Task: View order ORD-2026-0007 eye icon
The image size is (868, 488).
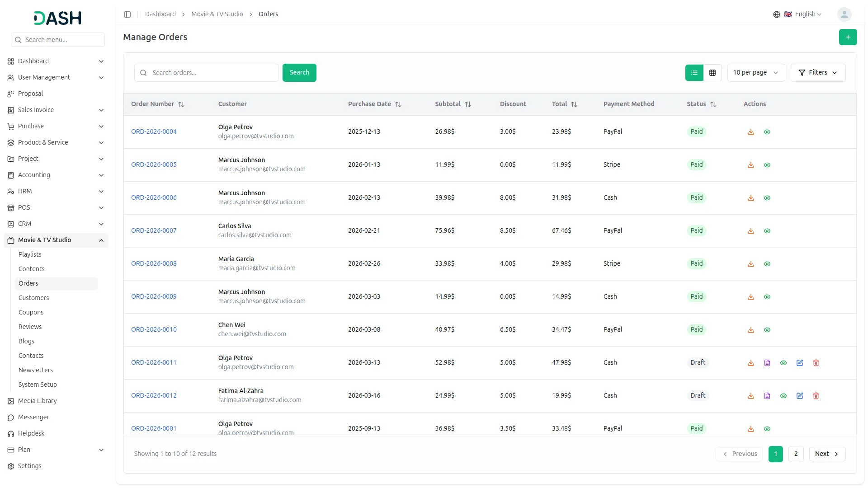Action: (767, 231)
